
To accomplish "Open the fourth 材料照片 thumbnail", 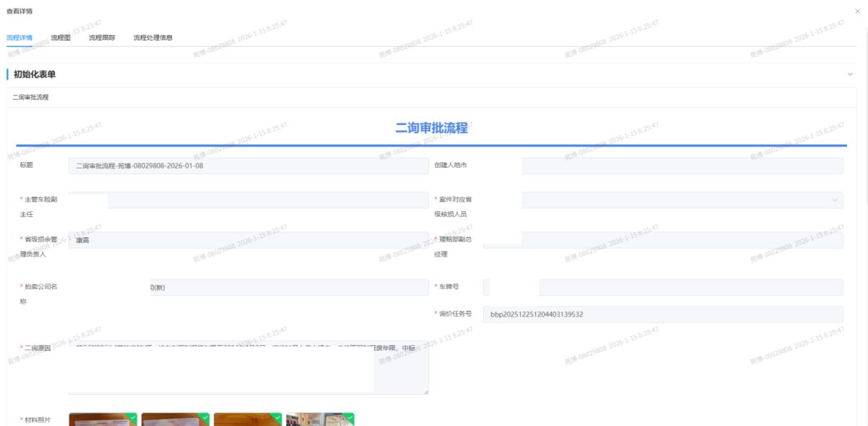I will click(x=320, y=419).
